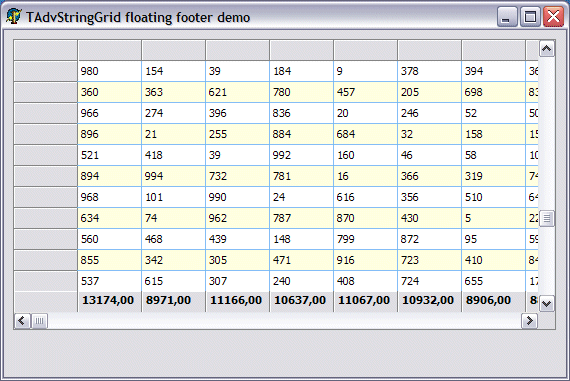
Task: Select the cell containing 962
Action: click(x=237, y=219)
